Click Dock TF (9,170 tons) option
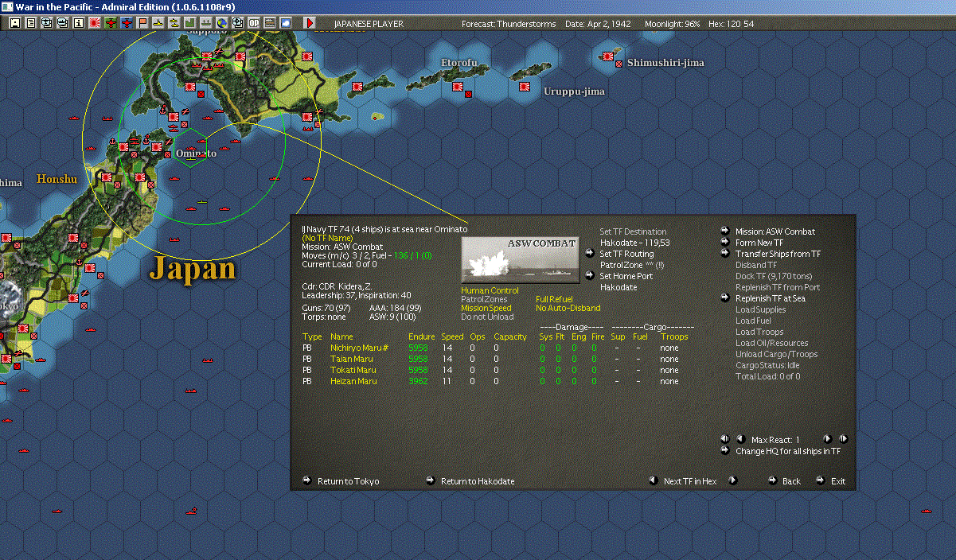 774,276
